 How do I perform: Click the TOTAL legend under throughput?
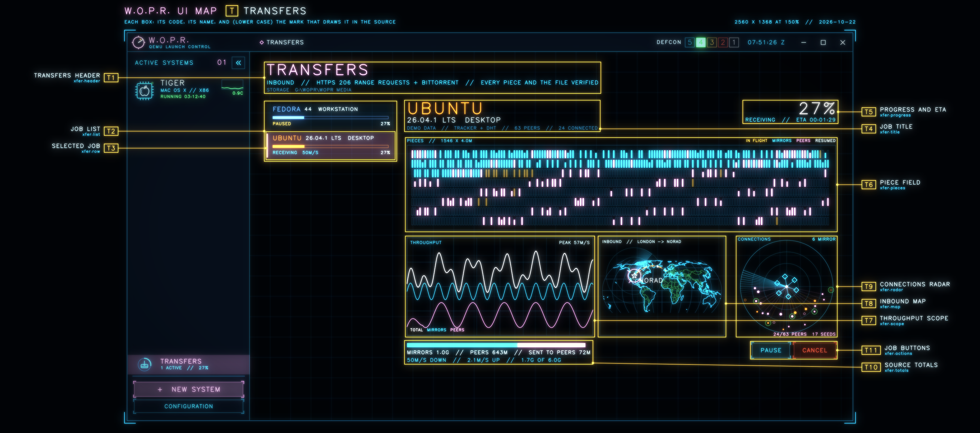point(416,330)
